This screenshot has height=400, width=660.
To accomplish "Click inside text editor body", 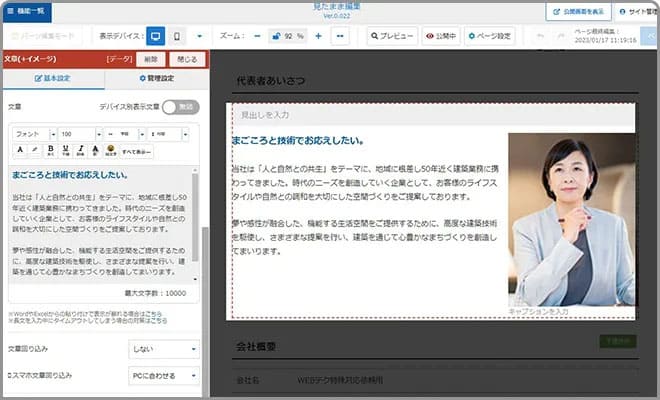I will 99,224.
